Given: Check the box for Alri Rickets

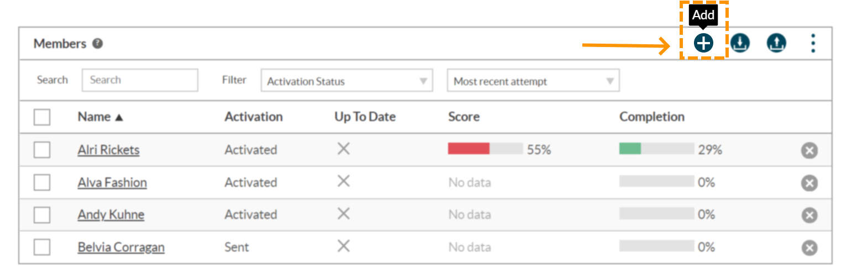Looking at the screenshot, I should (x=42, y=150).
